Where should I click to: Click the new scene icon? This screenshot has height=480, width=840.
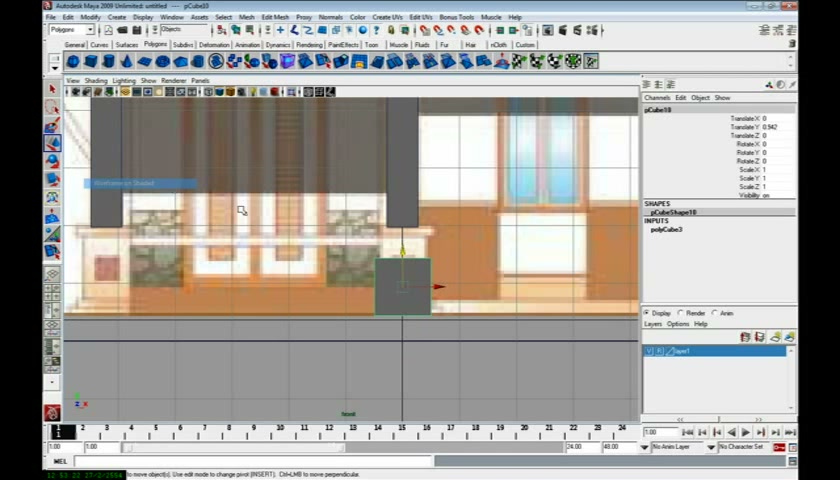click(108, 30)
